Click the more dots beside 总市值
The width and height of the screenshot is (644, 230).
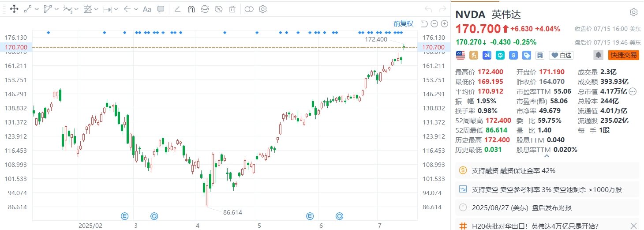click(633, 92)
